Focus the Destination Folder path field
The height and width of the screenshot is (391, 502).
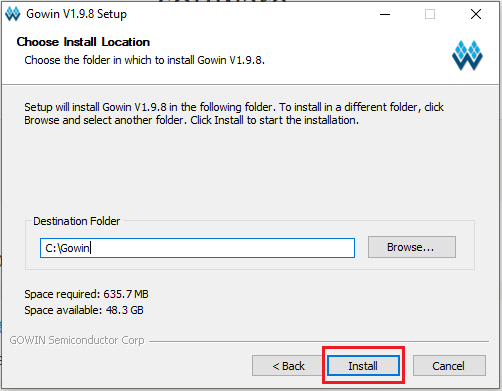click(x=197, y=248)
